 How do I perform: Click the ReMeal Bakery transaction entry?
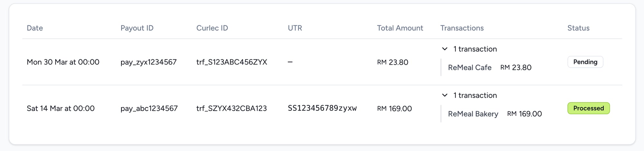(473, 114)
